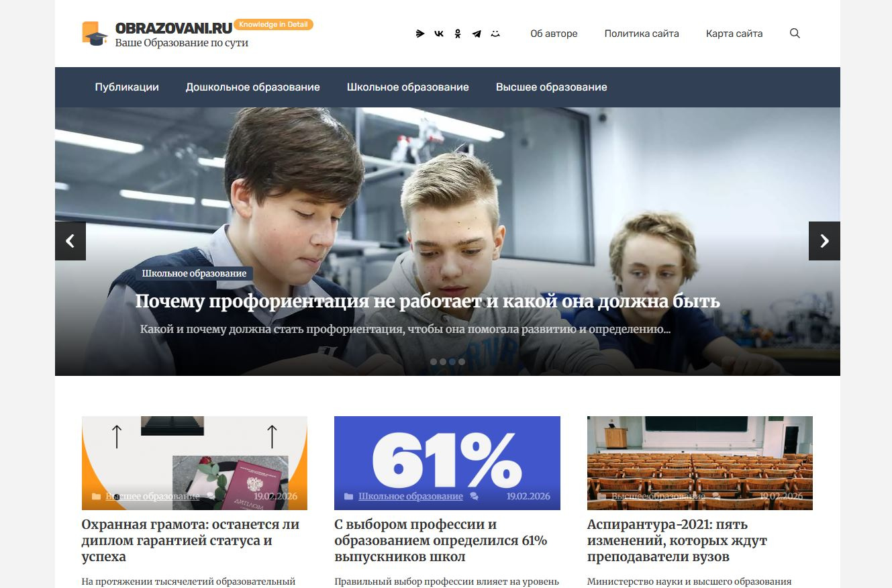Open the VK social profile icon
The width and height of the screenshot is (892, 588).
click(x=439, y=34)
